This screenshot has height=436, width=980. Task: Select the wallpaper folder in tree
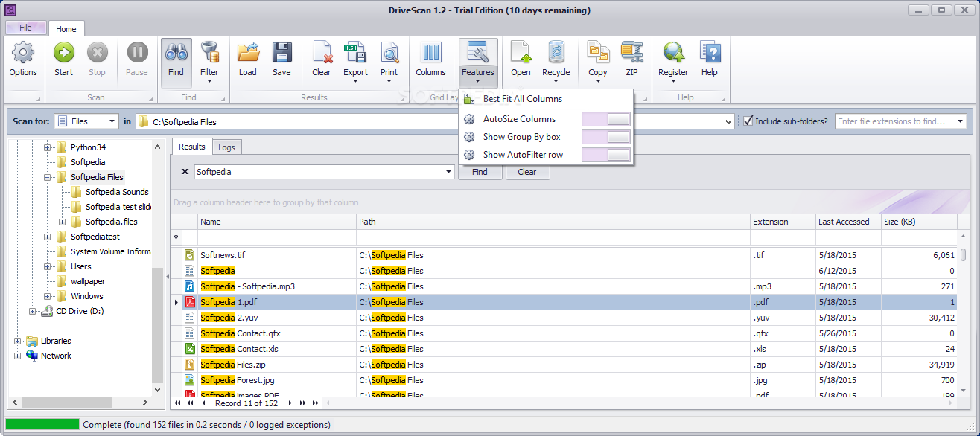click(88, 281)
